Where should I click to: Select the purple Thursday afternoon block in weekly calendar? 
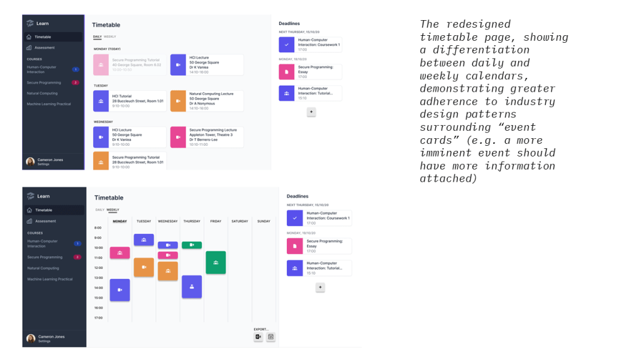[x=192, y=287]
